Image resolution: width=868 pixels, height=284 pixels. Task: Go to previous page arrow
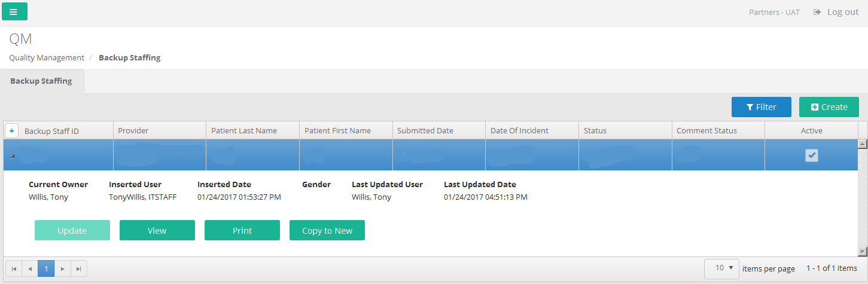pos(30,269)
